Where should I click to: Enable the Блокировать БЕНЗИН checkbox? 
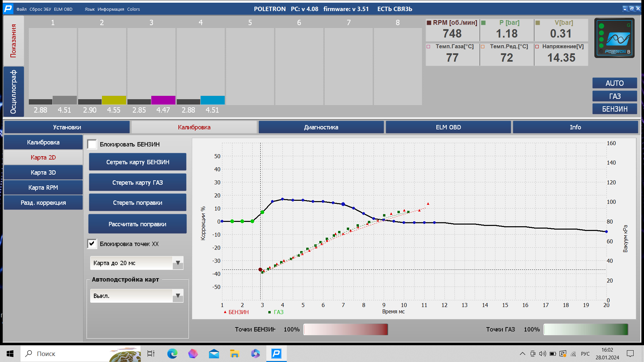[x=92, y=144]
